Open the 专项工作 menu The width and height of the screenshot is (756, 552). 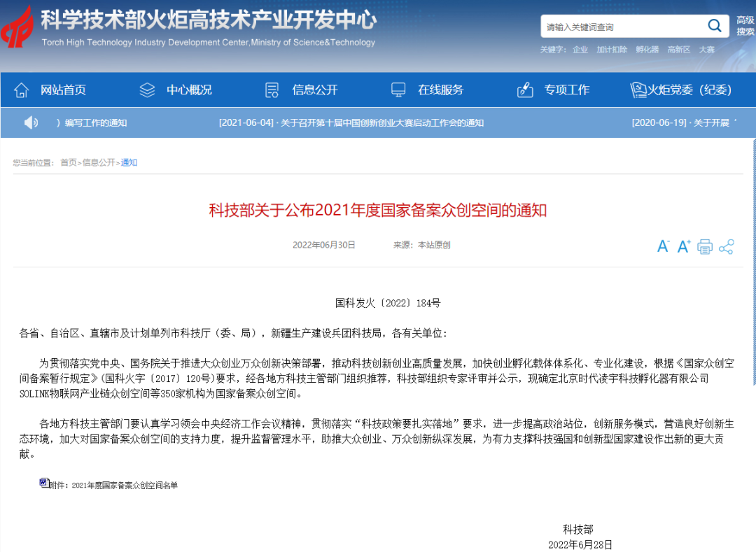point(554,90)
